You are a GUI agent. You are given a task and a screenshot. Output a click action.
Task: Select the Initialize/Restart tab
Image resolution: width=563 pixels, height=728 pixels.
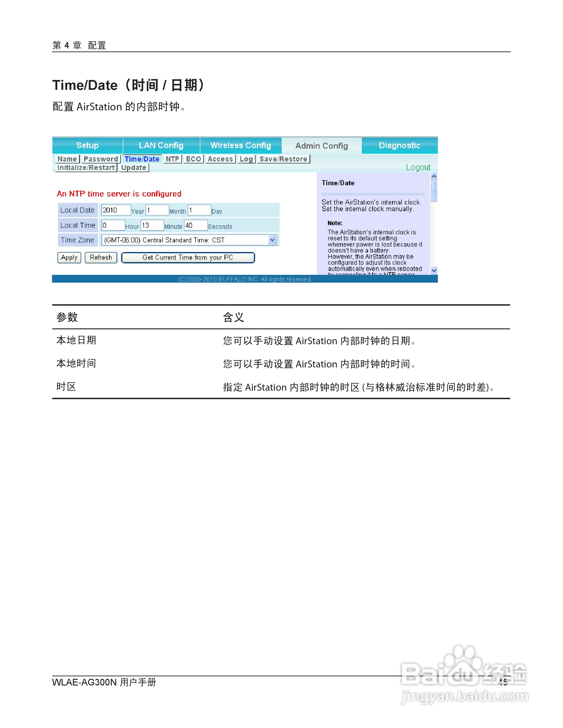coord(86,168)
